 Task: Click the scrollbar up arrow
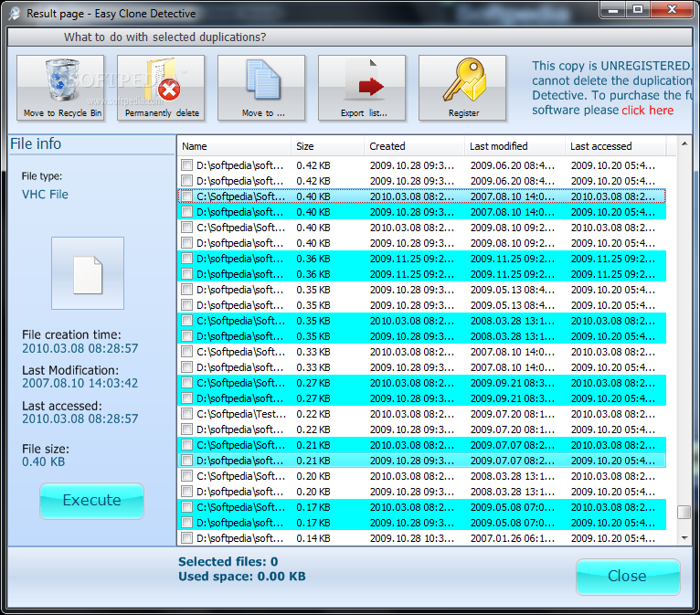tap(684, 143)
